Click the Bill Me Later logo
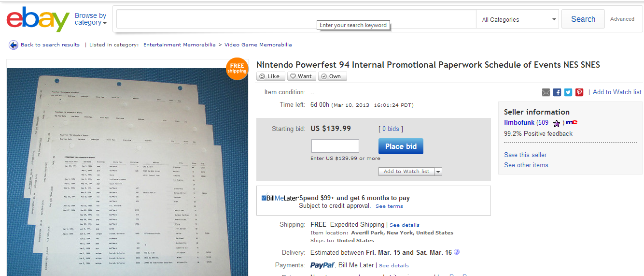644x276 pixels. [280, 198]
